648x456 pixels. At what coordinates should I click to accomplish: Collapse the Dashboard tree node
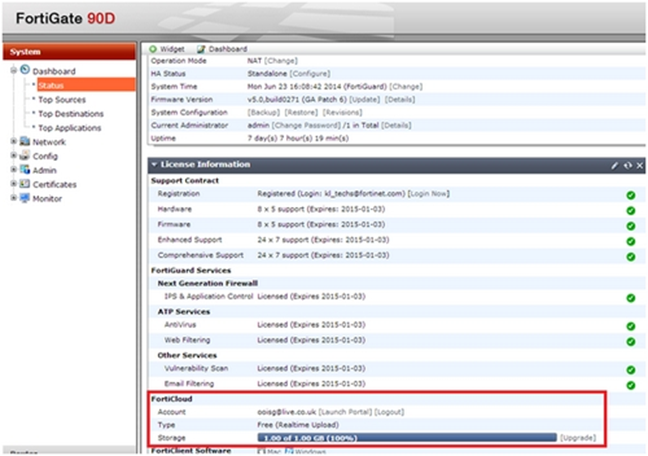click(x=14, y=70)
